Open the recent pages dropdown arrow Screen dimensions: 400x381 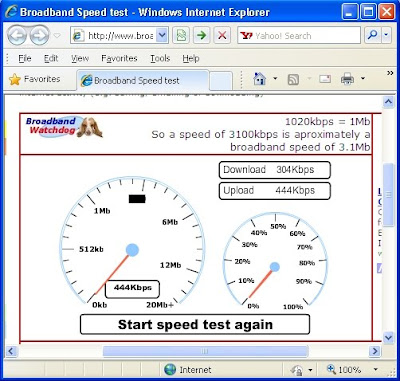57,35
